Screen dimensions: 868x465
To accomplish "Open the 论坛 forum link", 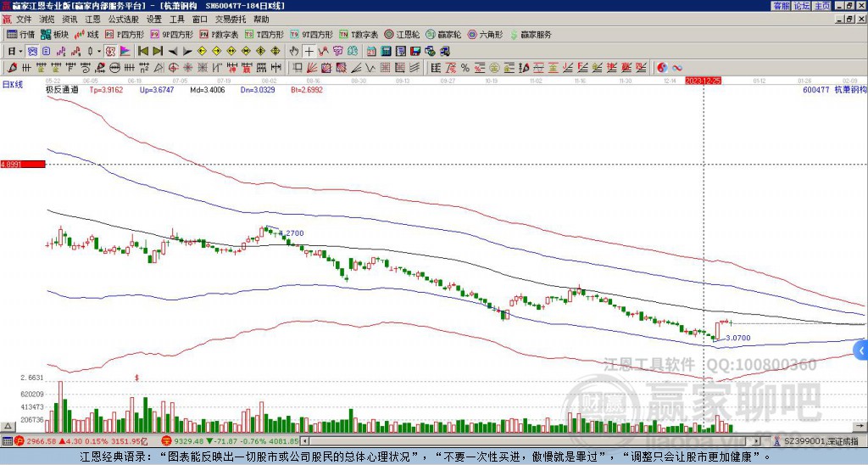I will (x=802, y=6).
